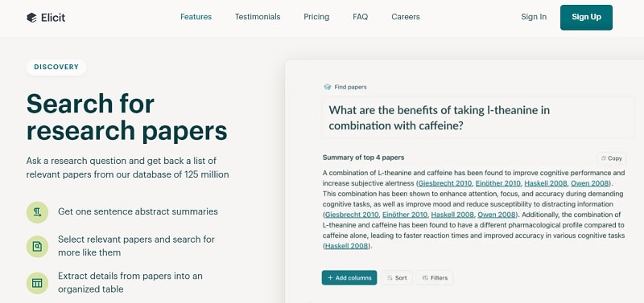Click the Sign Up button
The height and width of the screenshot is (303, 644).
pos(586,17)
